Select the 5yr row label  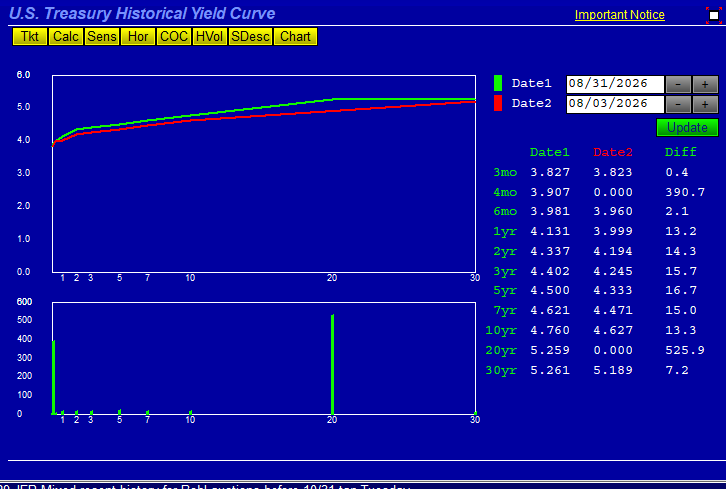click(505, 290)
